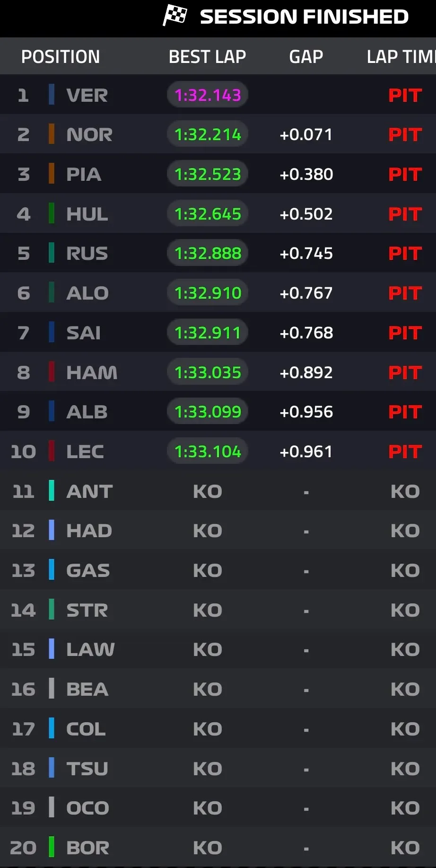The height and width of the screenshot is (868, 436).
Task: Click the checkered flag icon
Action: 175,15
